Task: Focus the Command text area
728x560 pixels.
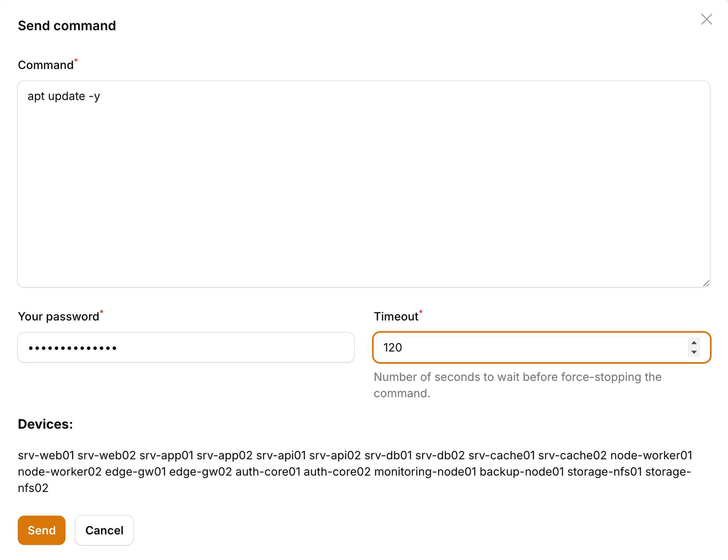Action: click(363, 184)
